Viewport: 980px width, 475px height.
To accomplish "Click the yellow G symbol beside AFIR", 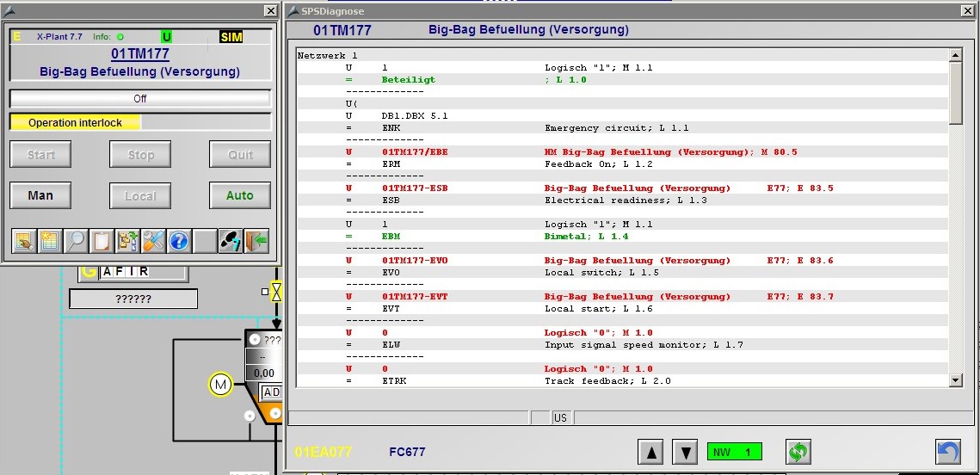I will (x=89, y=271).
